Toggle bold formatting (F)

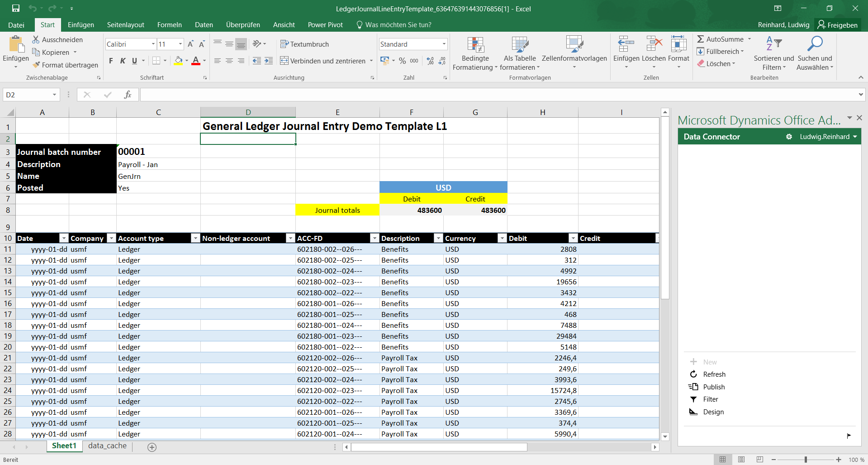click(x=111, y=61)
